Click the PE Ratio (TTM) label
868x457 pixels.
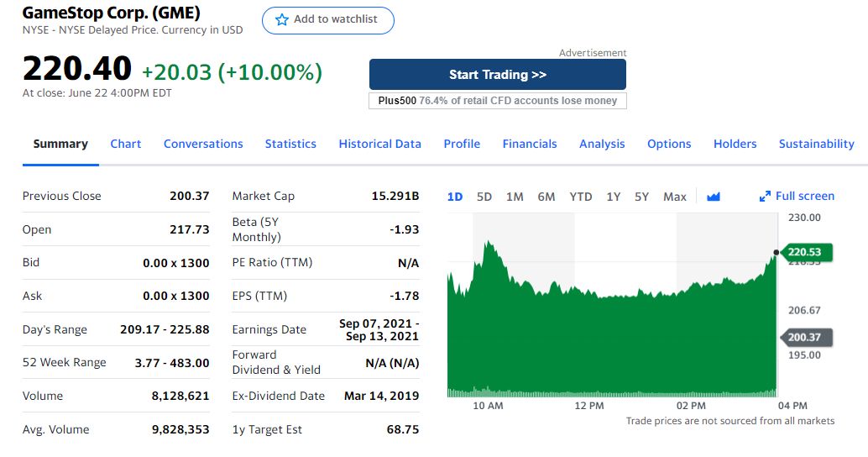pos(272,263)
